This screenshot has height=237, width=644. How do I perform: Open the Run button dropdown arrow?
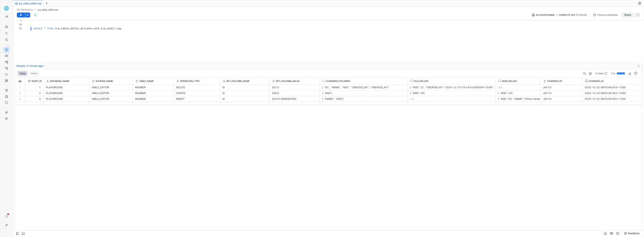pyautogui.click(x=28, y=15)
